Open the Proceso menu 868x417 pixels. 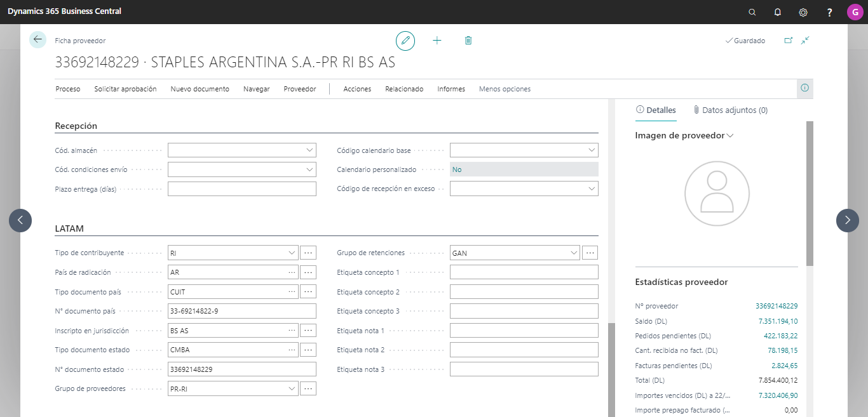[x=68, y=89]
